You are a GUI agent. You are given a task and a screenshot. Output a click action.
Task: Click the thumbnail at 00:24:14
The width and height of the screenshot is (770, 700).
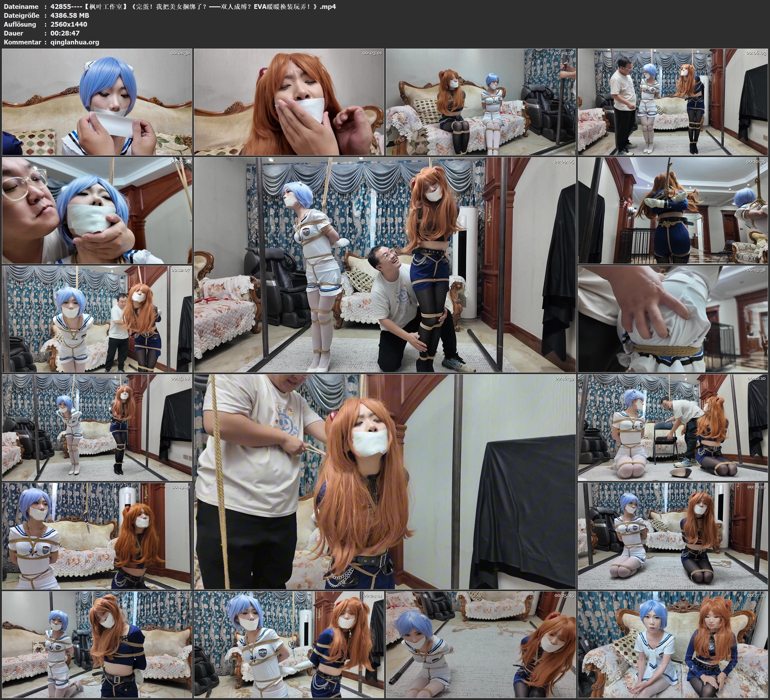click(289, 644)
